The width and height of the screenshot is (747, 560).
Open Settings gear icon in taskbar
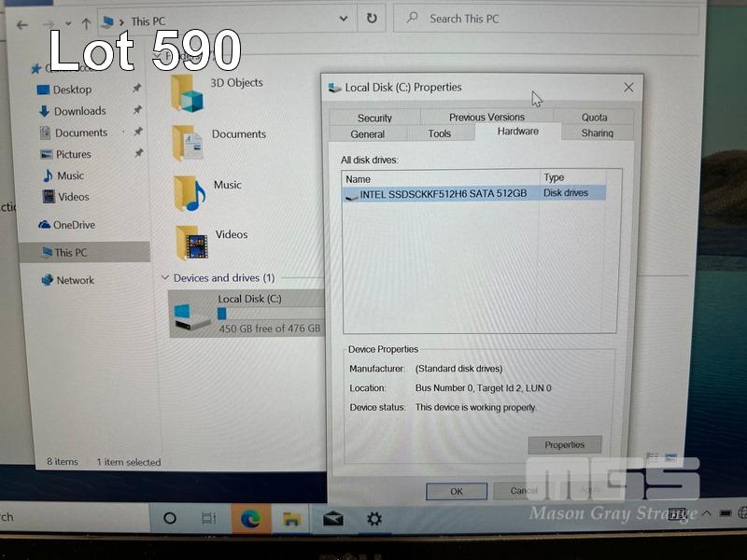373,519
